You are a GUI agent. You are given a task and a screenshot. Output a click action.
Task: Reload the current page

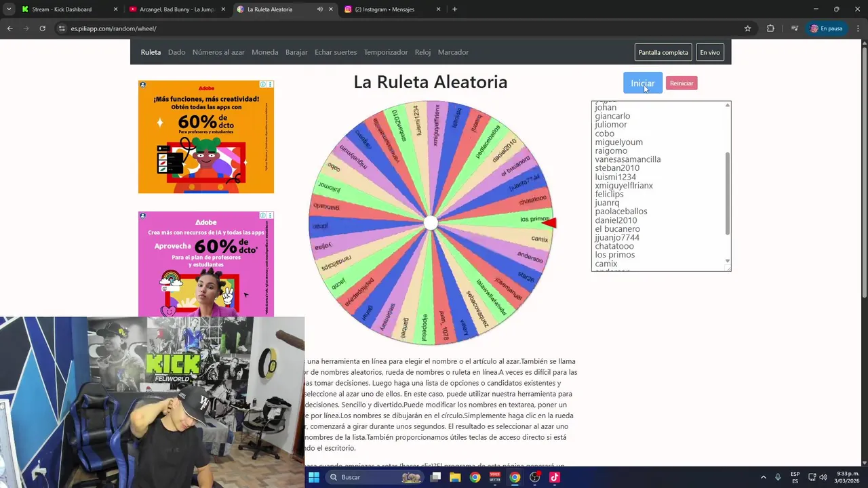point(42,28)
